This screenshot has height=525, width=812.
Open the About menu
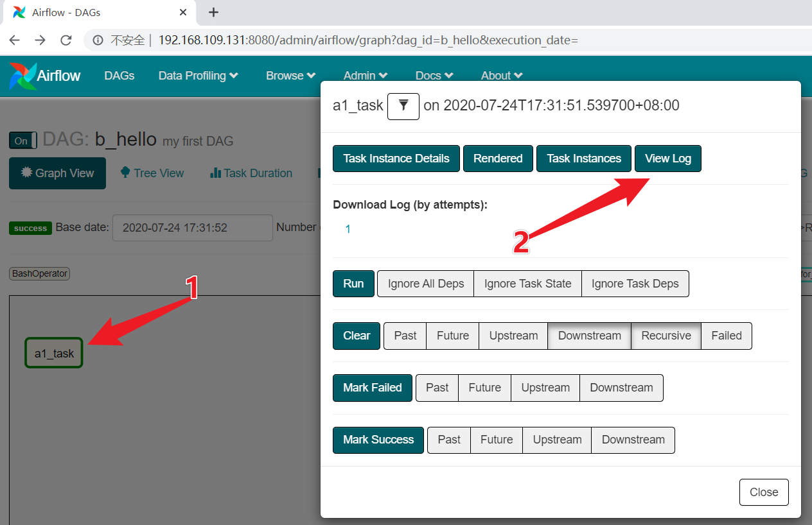pos(501,75)
